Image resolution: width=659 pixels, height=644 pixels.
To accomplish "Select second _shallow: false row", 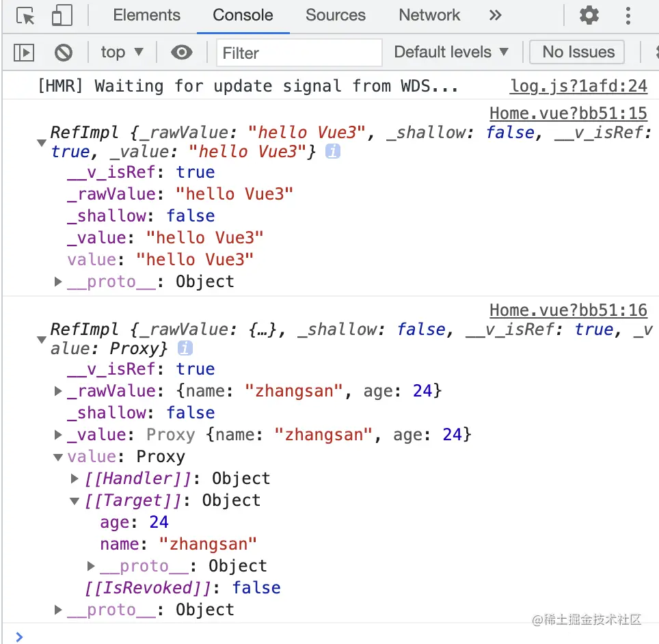I will click(142, 413).
